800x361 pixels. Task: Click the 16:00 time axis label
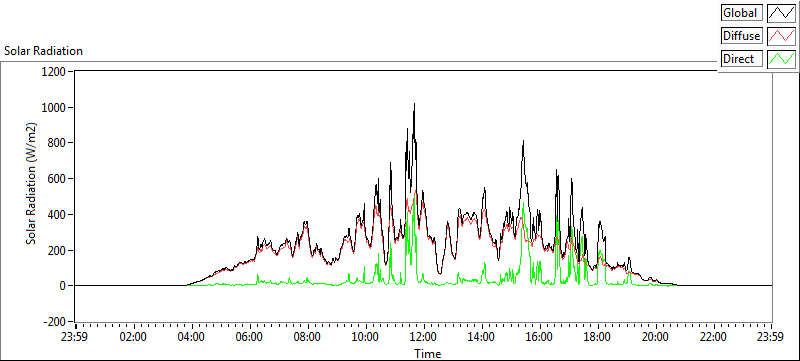click(539, 337)
